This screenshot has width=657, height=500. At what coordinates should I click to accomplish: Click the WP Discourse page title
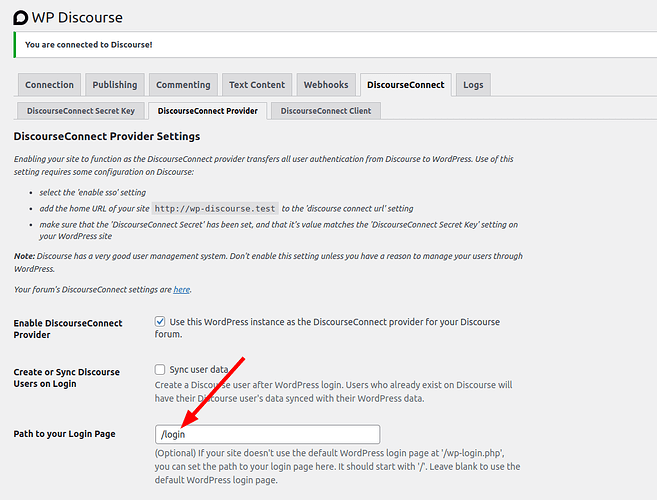77,18
